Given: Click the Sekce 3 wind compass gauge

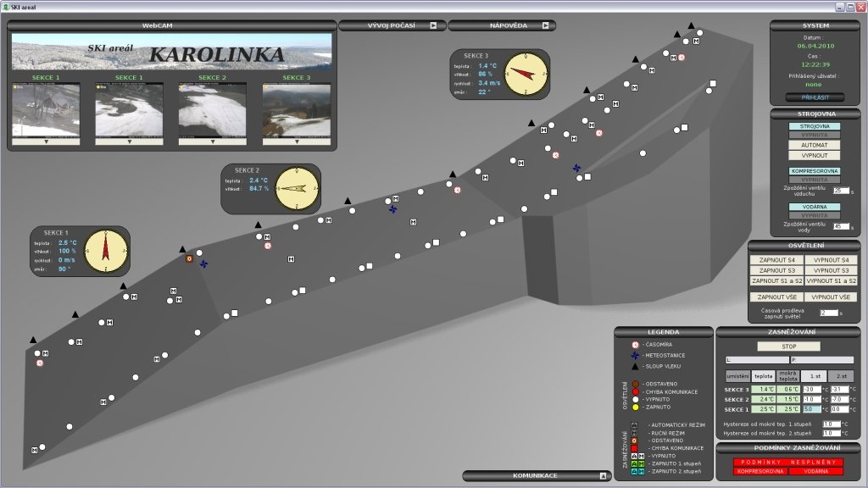Looking at the screenshot, I should click(x=526, y=71).
